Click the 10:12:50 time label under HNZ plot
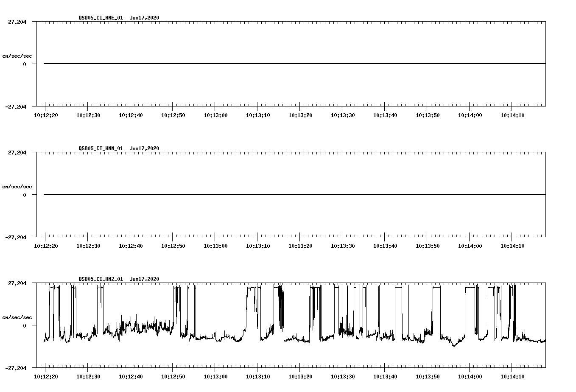The width and height of the screenshot is (576, 392). click(173, 377)
